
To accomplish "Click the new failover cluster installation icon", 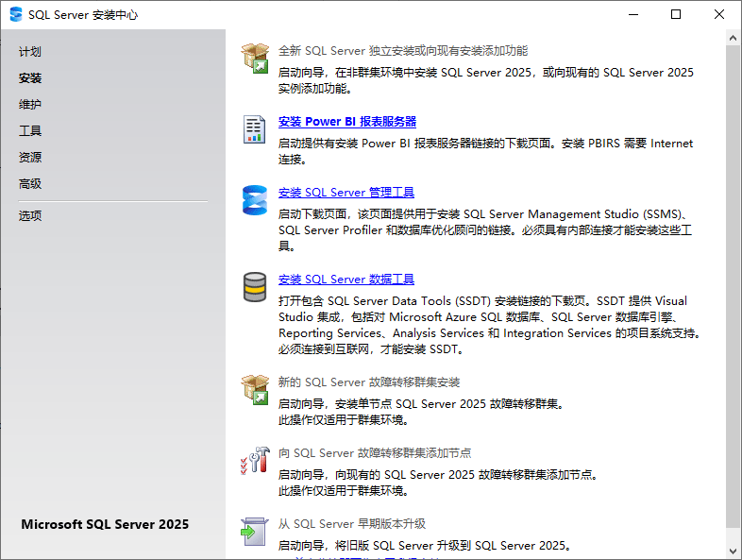I will pos(255,389).
